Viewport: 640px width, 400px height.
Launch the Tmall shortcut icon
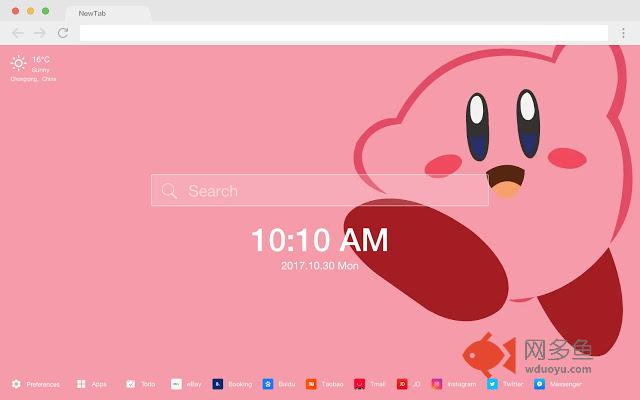point(359,384)
